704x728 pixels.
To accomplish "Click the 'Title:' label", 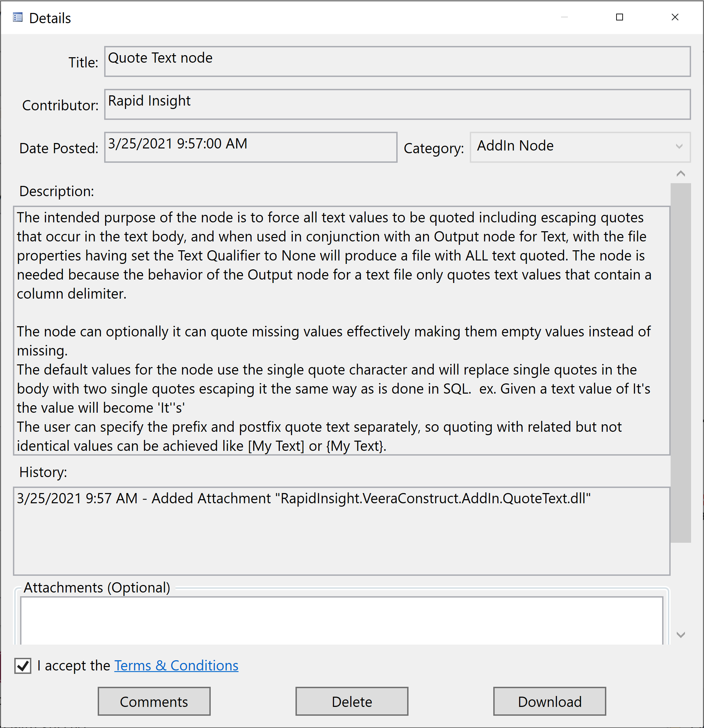I will click(83, 62).
